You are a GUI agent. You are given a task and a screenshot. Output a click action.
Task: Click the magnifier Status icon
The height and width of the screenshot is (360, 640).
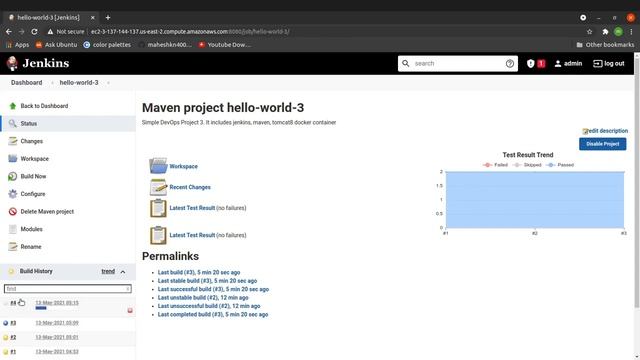pyautogui.click(x=13, y=123)
